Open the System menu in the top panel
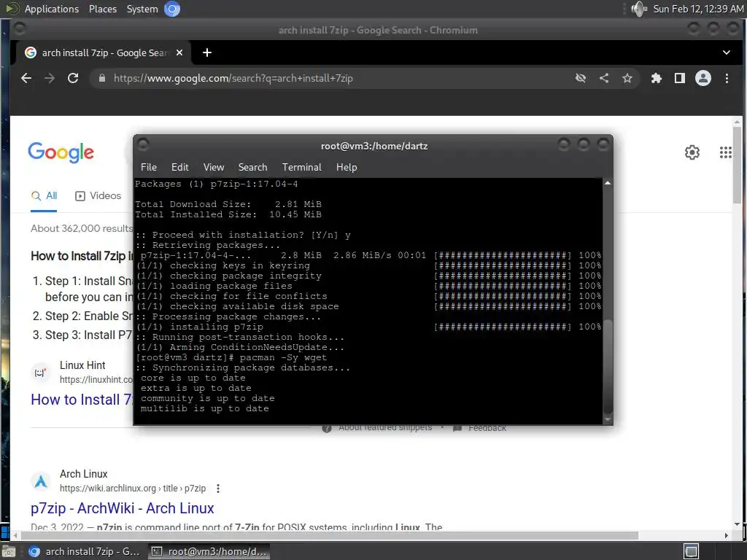Screen dimensions: 747x560 click(142, 9)
